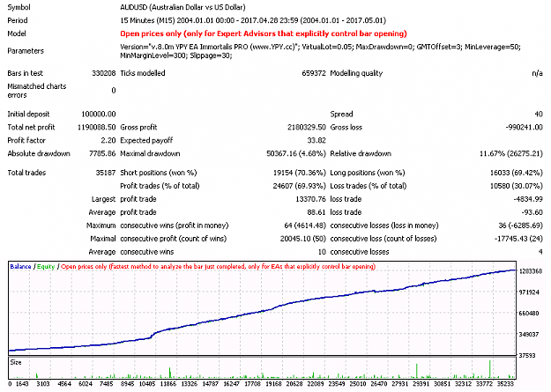Click the Initial deposit value 100000.00

[99, 115]
